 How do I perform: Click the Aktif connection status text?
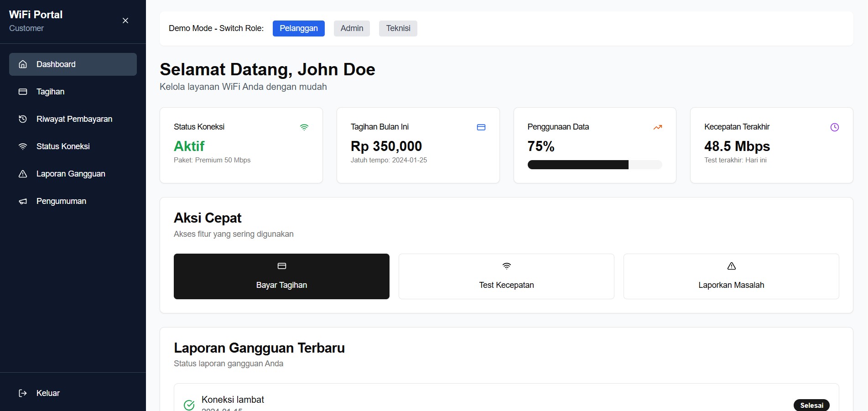coord(189,146)
